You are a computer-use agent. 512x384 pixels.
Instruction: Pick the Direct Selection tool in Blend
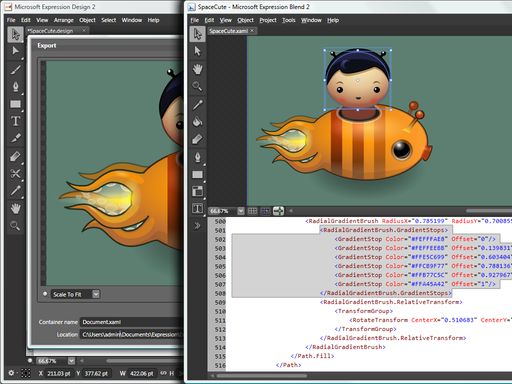(x=197, y=51)
